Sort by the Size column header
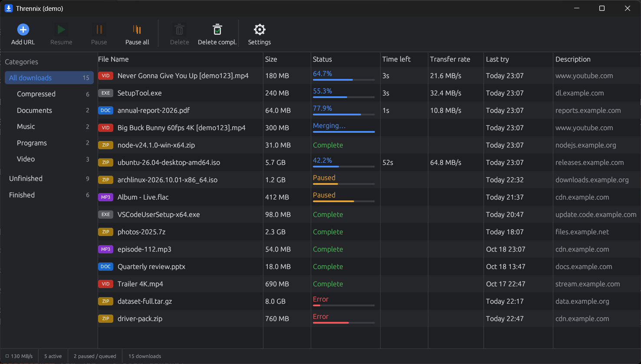The width and height of the screenshot is (641, 364). tap(287, 59)
